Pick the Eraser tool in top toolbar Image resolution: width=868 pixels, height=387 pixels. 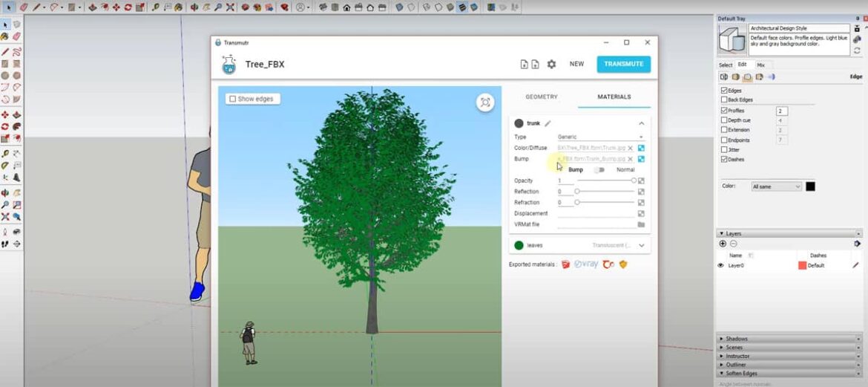(x=23, y=7)
